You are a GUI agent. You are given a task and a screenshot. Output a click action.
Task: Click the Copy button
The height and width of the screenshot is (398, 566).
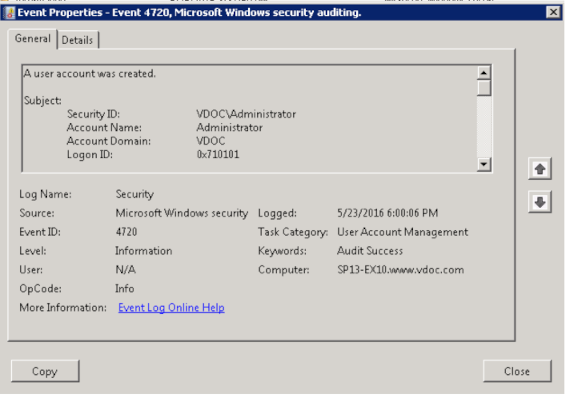(x=45, y=371)
